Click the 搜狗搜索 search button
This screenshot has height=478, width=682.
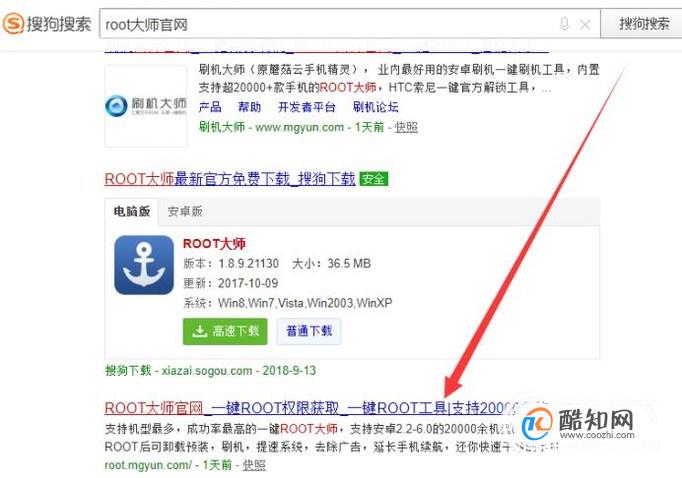642,23
